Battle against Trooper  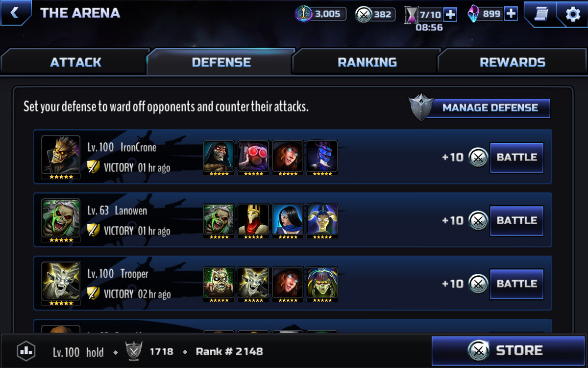coord(517,284)
